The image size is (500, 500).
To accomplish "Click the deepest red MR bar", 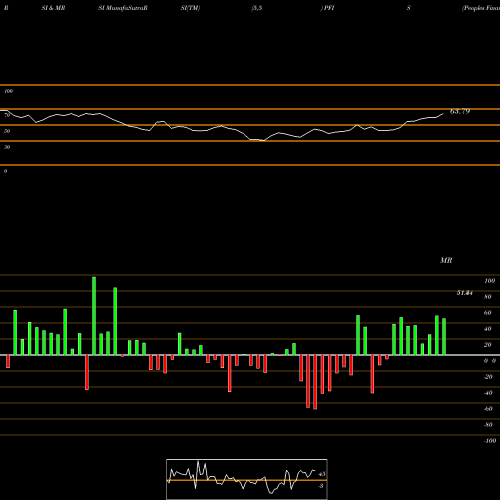I will [315, 382].
